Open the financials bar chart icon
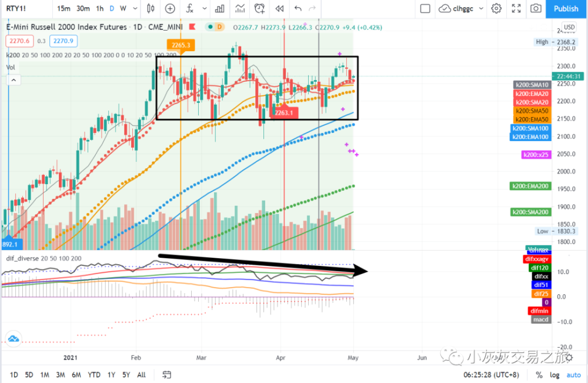Viewport: 588px width, 383px height. (x=220, y=8)
